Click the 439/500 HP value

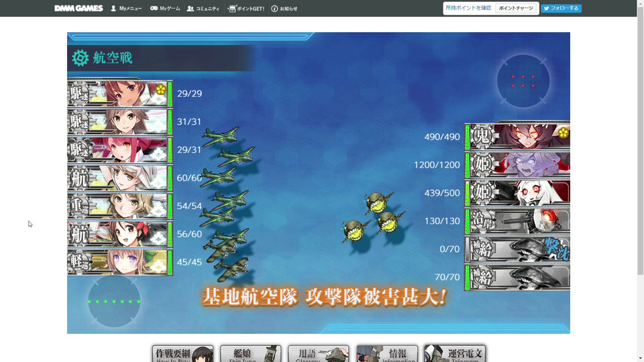pos(442,193)
